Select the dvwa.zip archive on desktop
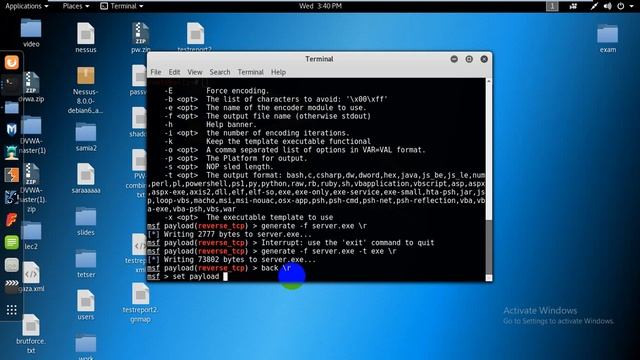The image size is (640, 360). point(31,87)
